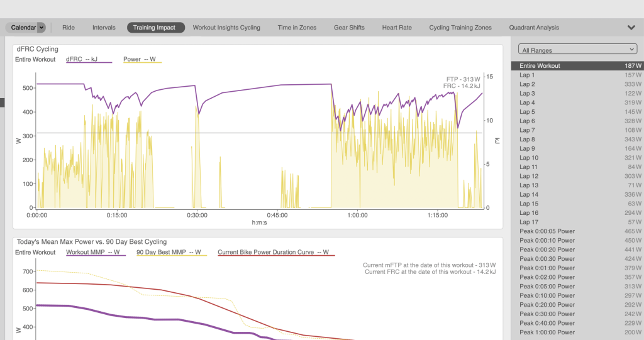Viewport: 644px width, 340px height.
Task: Select the Training Impact tab
Action: click(x=154, y=28)
